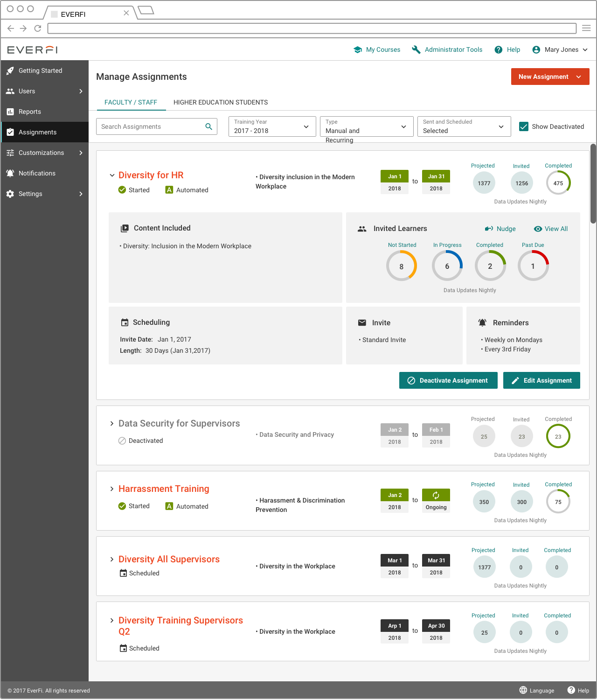
Task: Click the search magnifier icon
Action: tap(209, 126)
